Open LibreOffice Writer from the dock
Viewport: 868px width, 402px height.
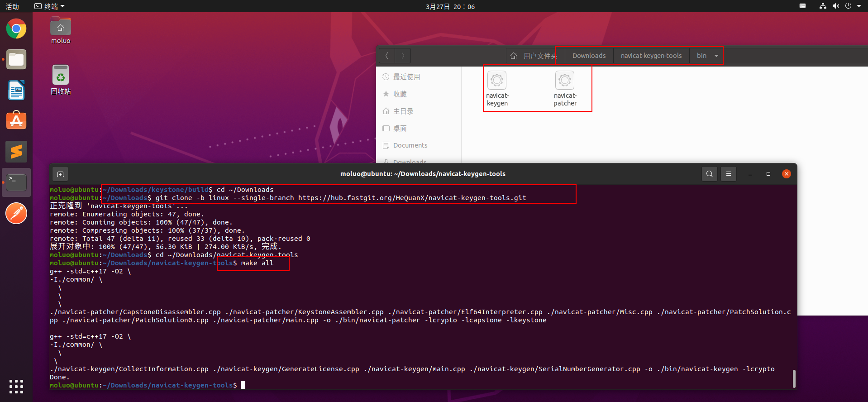tap(16, 91)
